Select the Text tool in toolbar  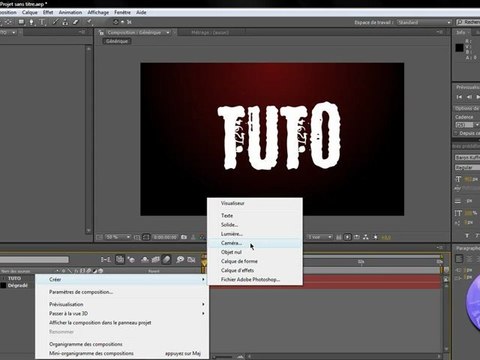(x=42, y=22)
